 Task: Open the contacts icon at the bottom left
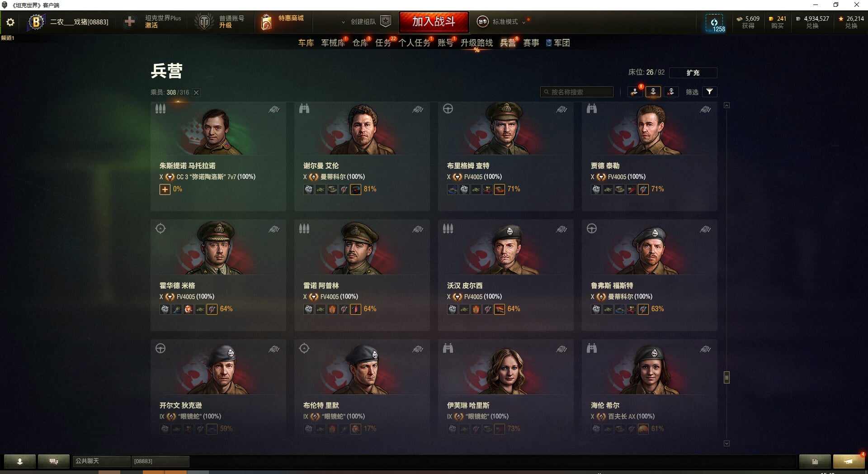[x=20, y=461]
